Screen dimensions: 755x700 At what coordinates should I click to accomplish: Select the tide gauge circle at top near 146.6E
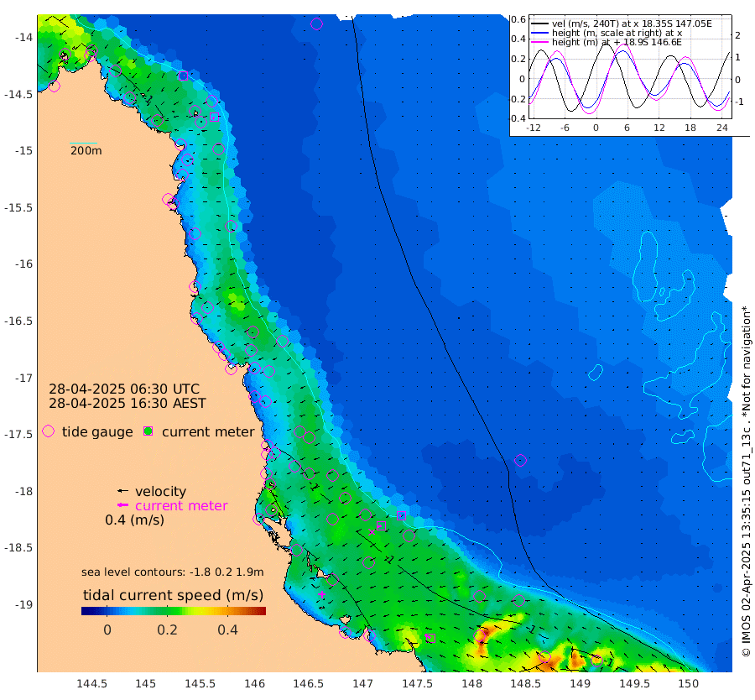coord(316,24)
